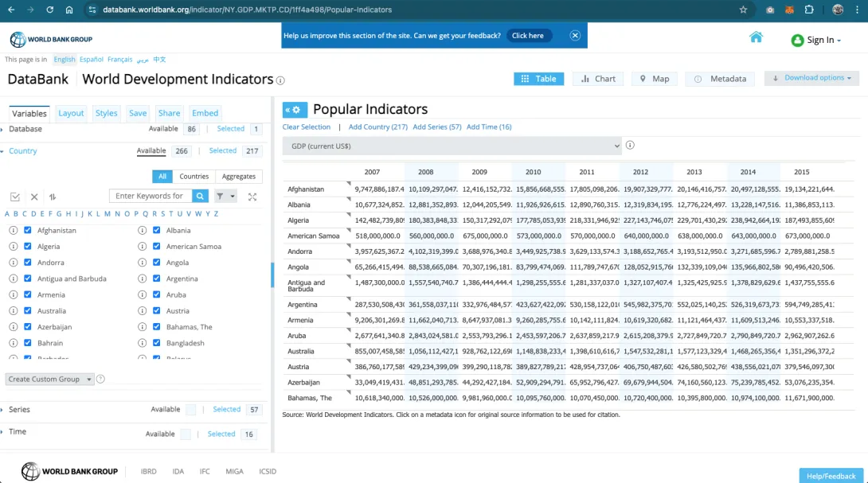Viewport: 868px width, 483px height.
Task: Expand the country panel to fullscreen
Action: point(252,197)
